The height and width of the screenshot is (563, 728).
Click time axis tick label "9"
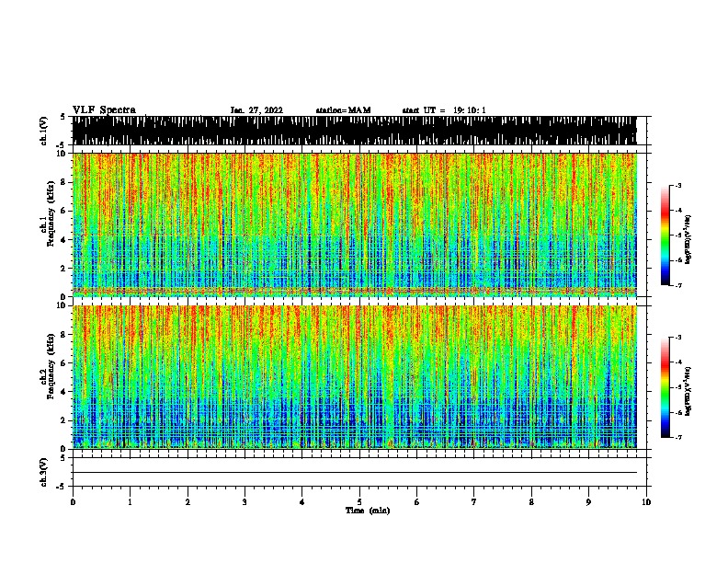[588, 502]
